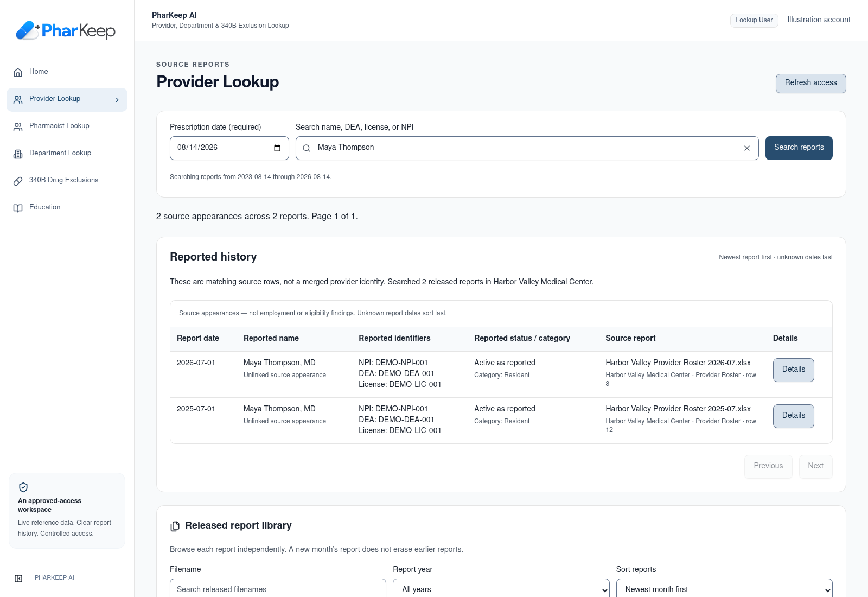The height and width of the screenshot is (597, 868).
Task: Click the Search released filenames field
Action: click(x=278, y=589)
